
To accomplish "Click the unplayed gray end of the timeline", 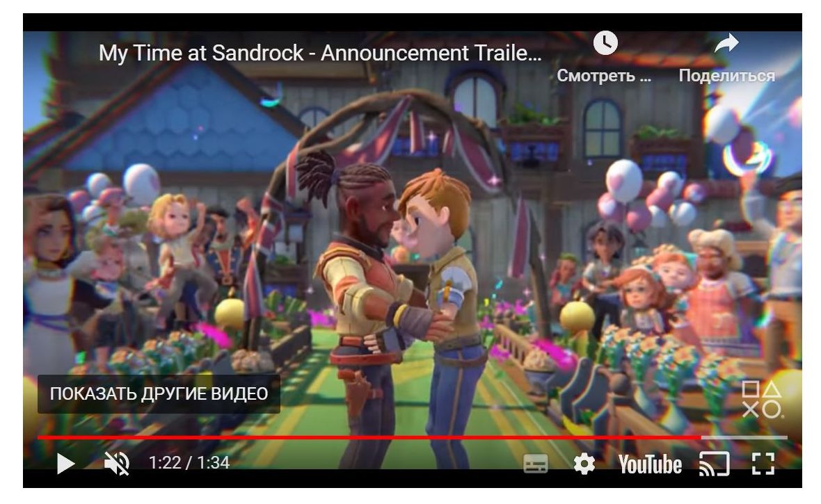I will pos(744,437).
